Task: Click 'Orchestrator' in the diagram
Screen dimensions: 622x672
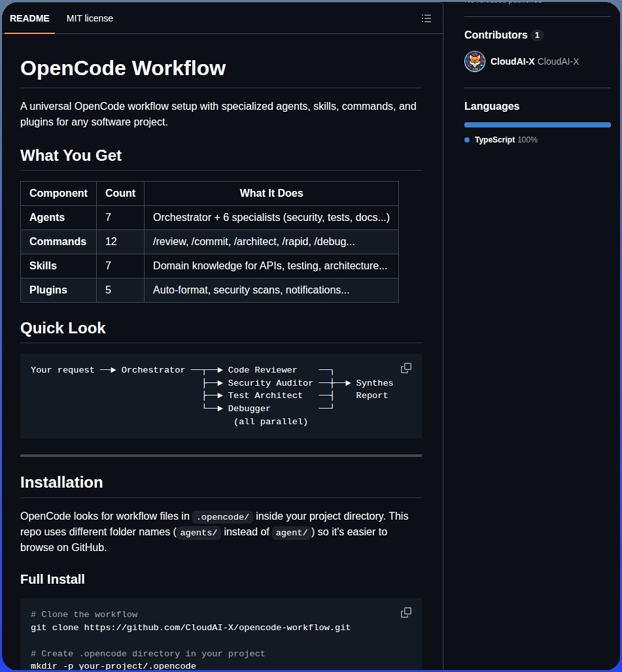Action: point(153,370)
